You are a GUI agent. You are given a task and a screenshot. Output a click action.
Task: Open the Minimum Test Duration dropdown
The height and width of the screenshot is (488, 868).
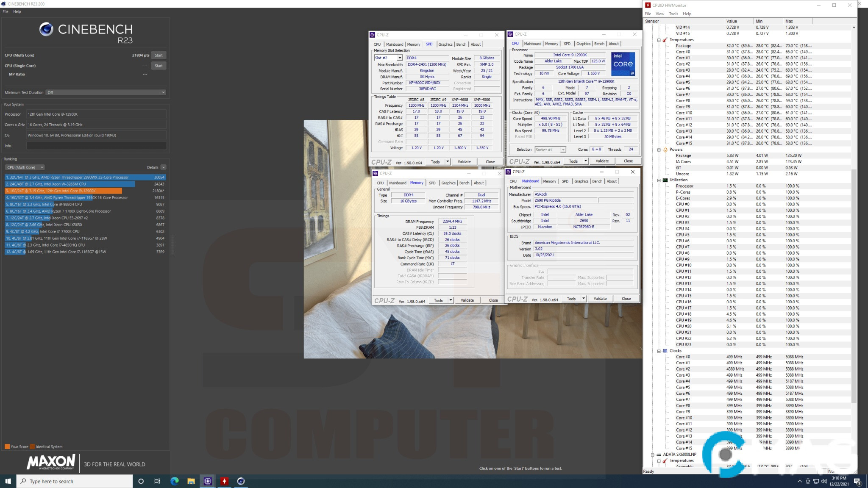(x=106, y=92)
